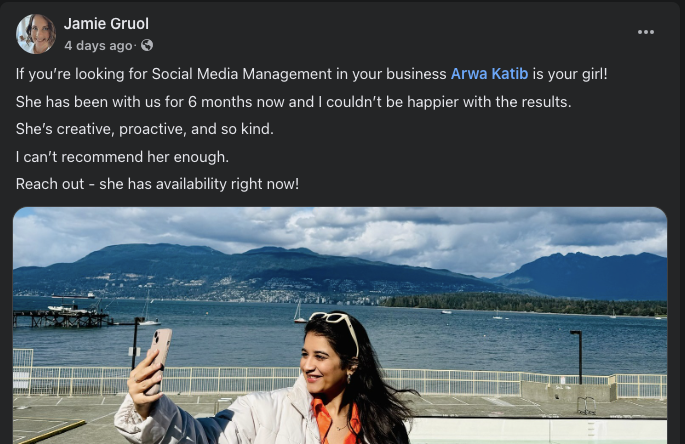
Task: Click the line 'She has been with us'
Action: point(294,102)
